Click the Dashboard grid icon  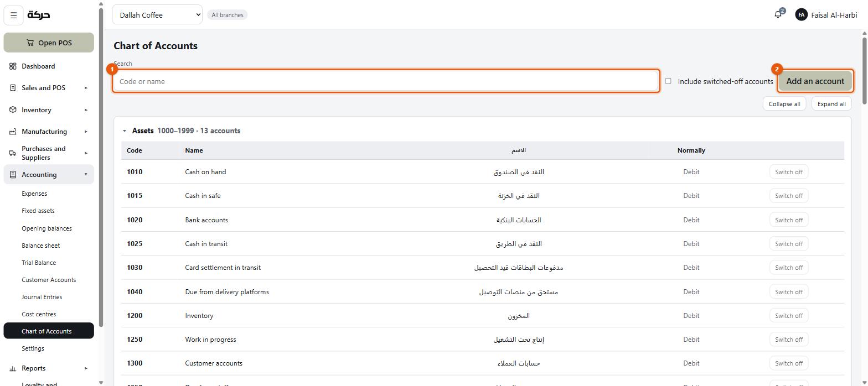13,66
